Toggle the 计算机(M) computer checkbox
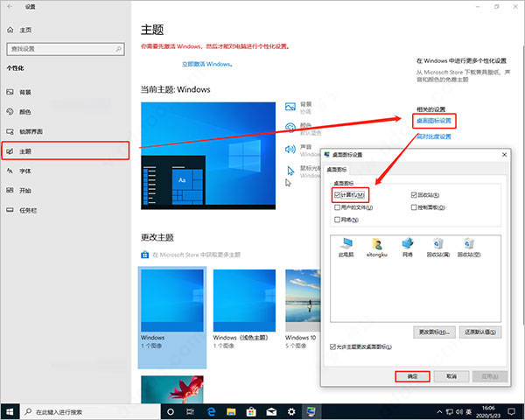The image size is (525, 420). [x=337, y=195]
